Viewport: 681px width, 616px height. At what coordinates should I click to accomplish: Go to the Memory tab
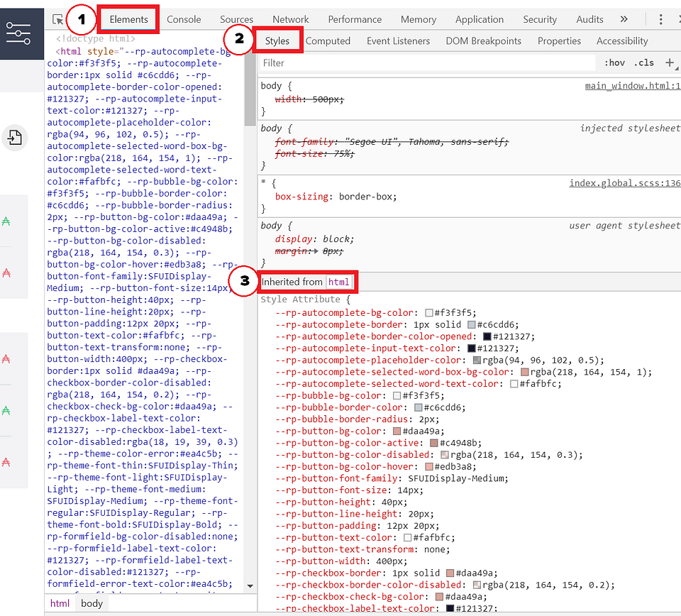(x=419, y=20)
